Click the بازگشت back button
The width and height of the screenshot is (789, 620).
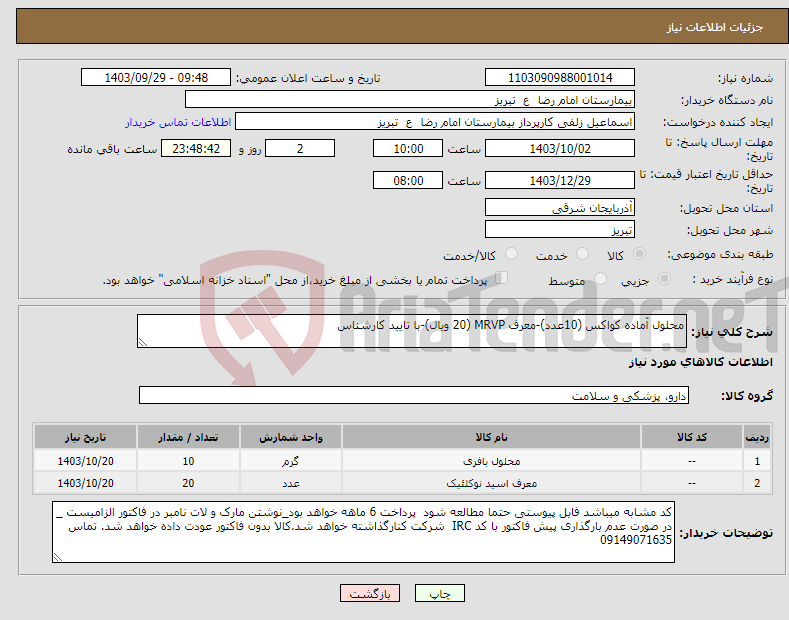click(370, 593)
